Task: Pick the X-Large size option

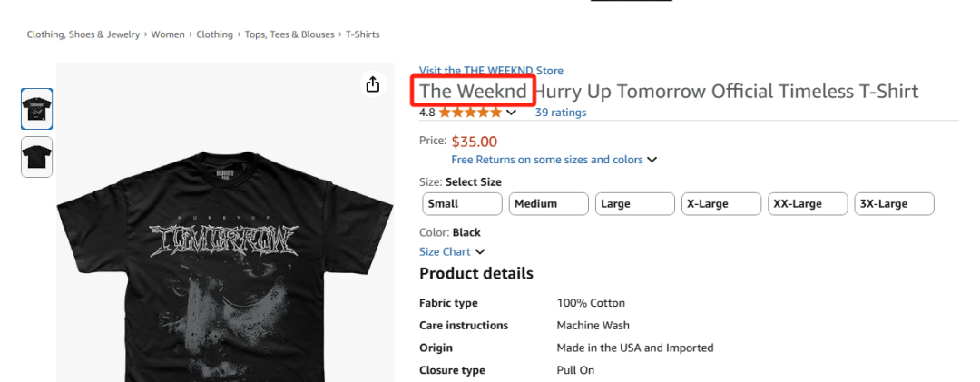Action: click(x=720, y=204)
